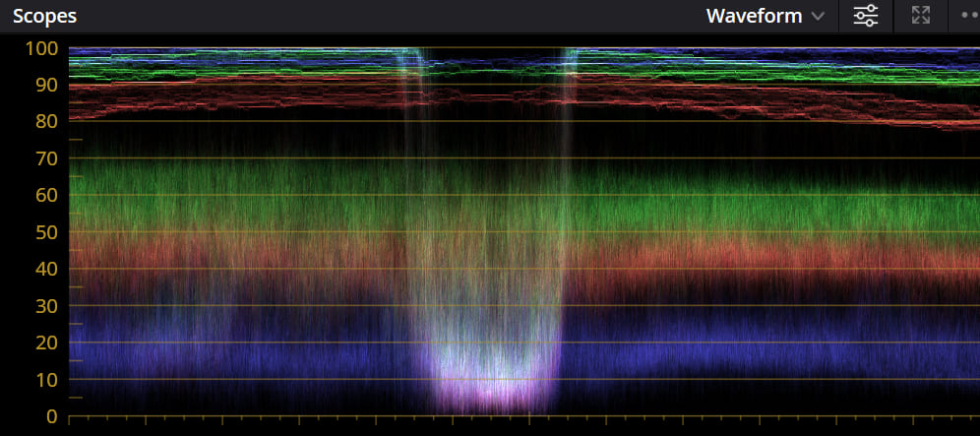This screenshot has height=436, width=980.
Task: Expand the Scopes panel to full view
Action: pos(921,17)
